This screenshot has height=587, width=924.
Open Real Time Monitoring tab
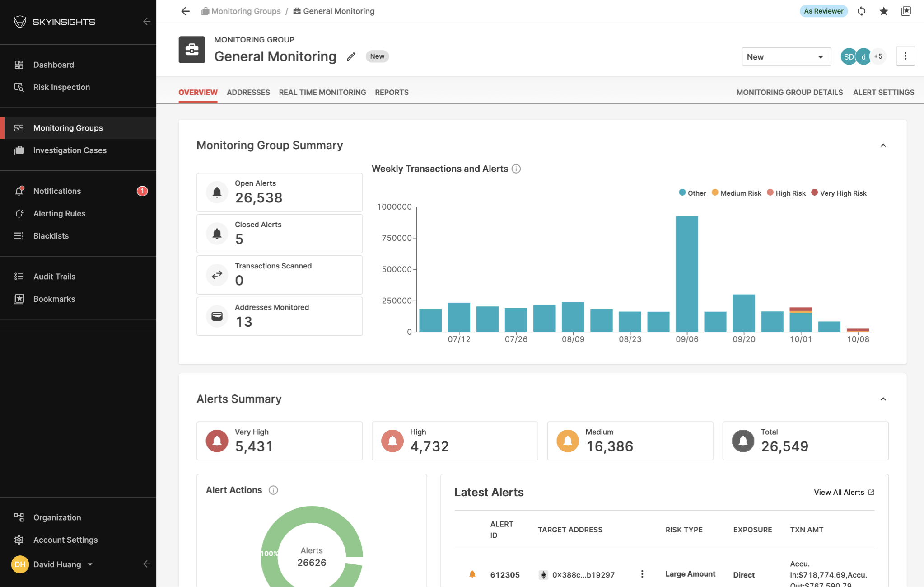pos(322,92)
